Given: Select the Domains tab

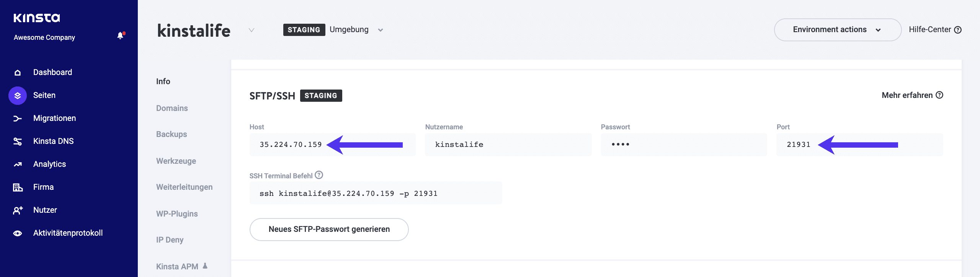Looking at the screenshot, I should click(172, 108).
